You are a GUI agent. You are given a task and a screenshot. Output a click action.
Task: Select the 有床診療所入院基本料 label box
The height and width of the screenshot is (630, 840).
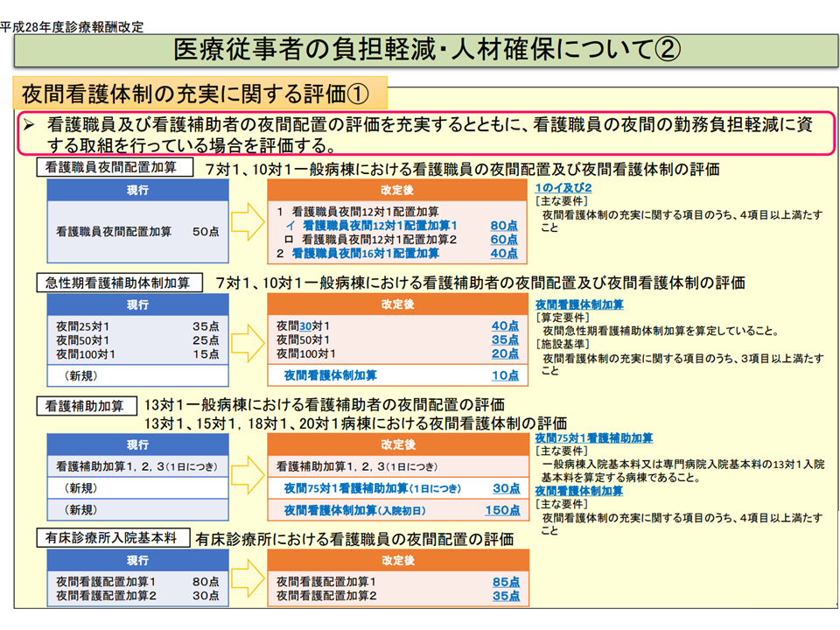112,538
